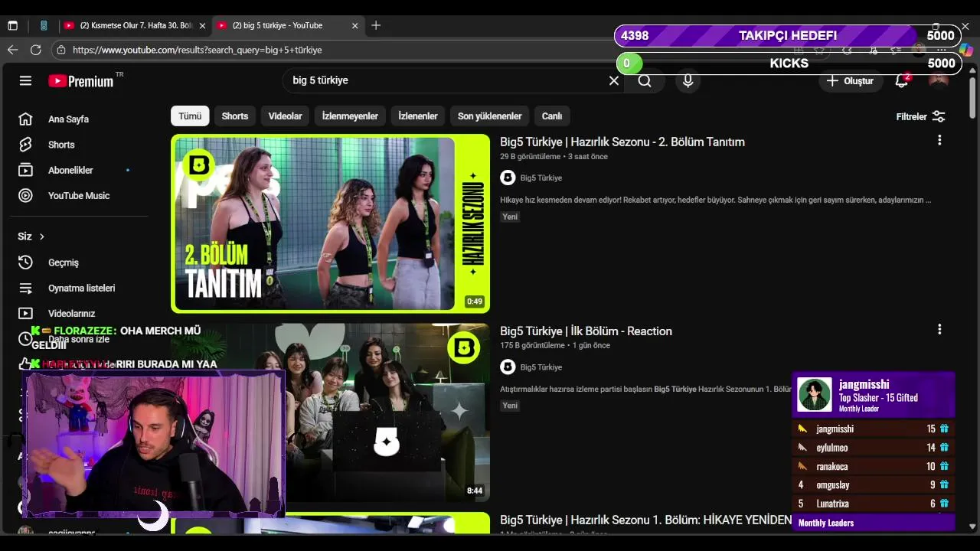Select the İzlenenler filter chip
This screenshot has height=551, width=980.
pos(418,116)
